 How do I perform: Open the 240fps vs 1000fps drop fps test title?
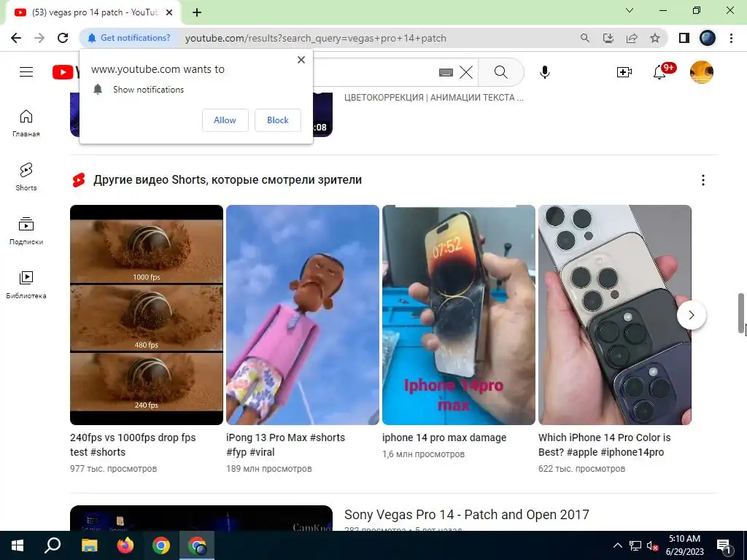[x=133, y=445]
